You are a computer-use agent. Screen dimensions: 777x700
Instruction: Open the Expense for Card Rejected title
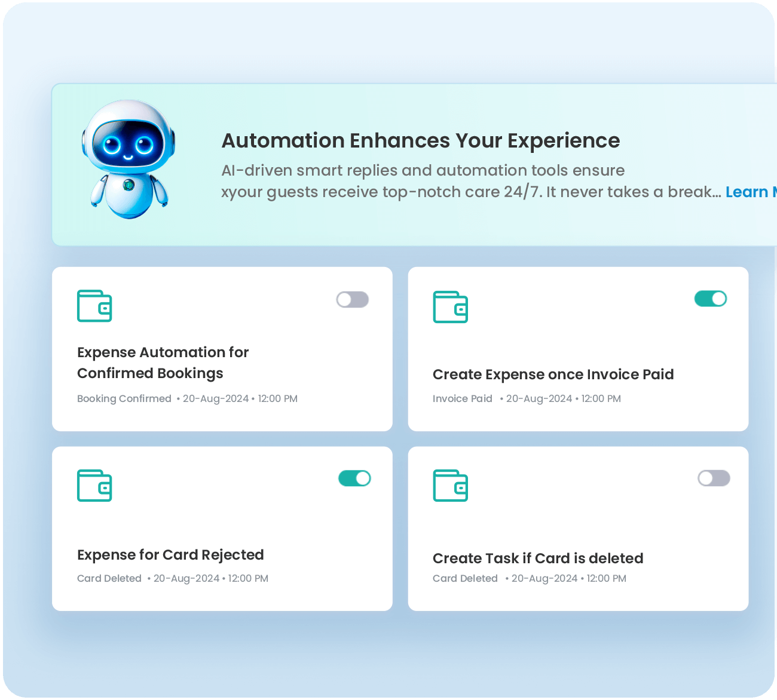pyautogui.click(x=170, y=555)
